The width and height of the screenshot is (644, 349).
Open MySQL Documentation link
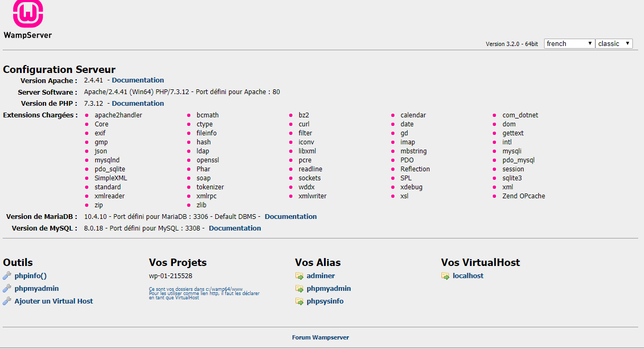(x=235, y=228)
